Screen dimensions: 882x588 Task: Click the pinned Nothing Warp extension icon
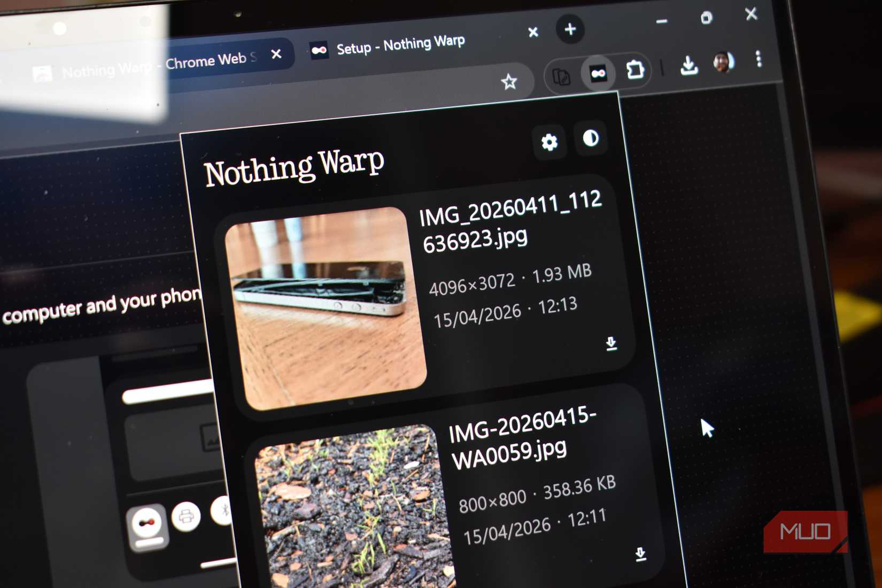click(598, 74)
